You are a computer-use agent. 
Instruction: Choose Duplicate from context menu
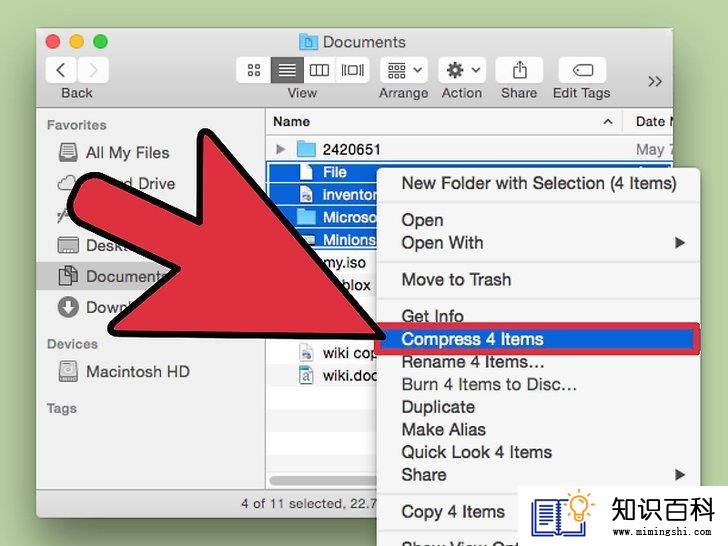539,407
